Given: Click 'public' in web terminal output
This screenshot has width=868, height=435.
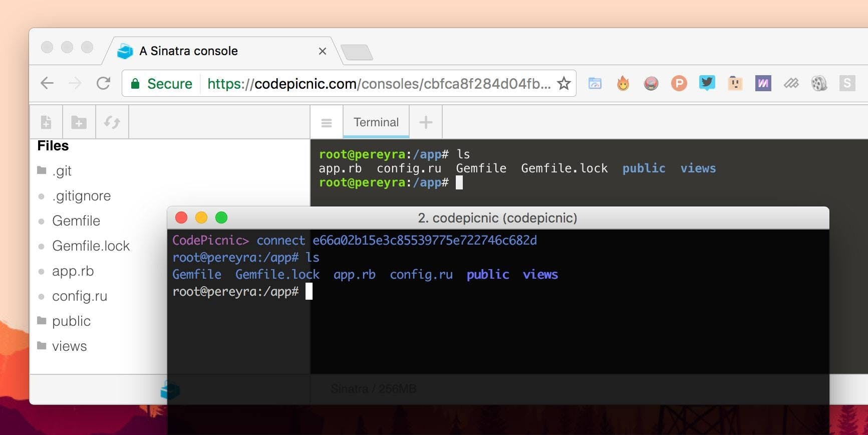Looking at the screenshot, I should click(644, 168).
